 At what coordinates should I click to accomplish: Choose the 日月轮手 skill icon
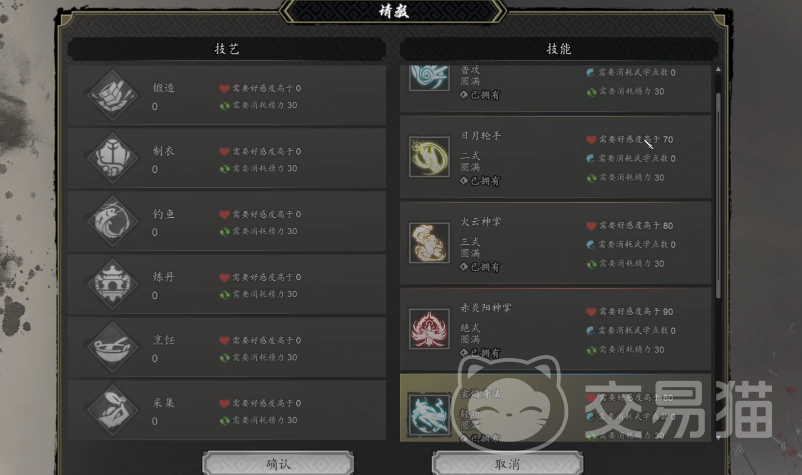point(429,156)
